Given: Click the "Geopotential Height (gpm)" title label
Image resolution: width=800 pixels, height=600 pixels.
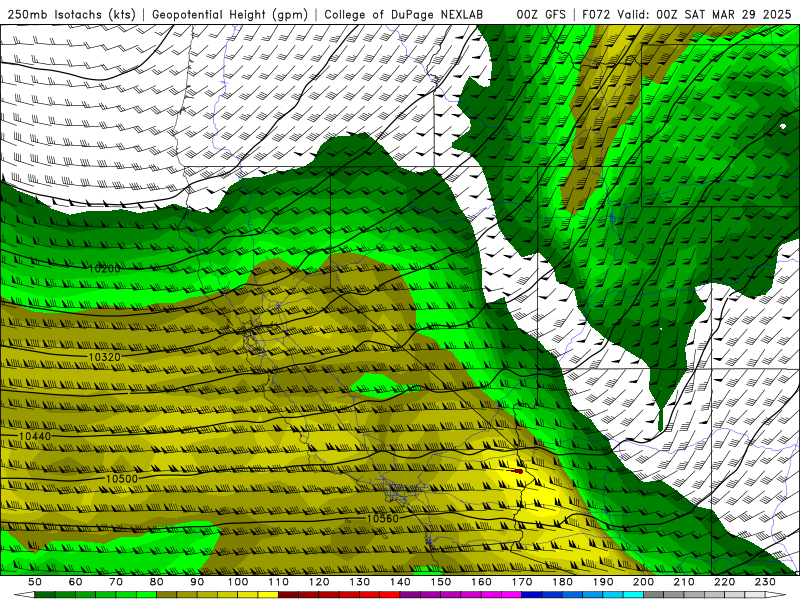Looking at the screenshot, I should (x=230, y=15).
